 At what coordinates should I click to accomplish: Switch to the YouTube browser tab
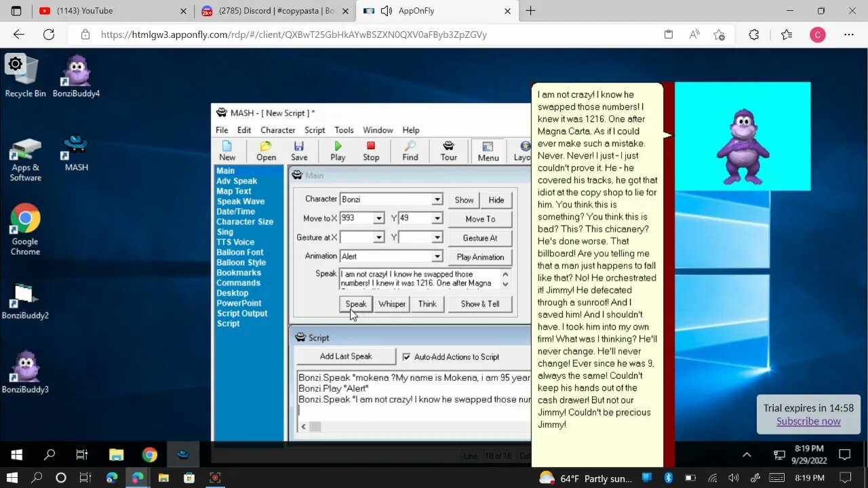113,11
